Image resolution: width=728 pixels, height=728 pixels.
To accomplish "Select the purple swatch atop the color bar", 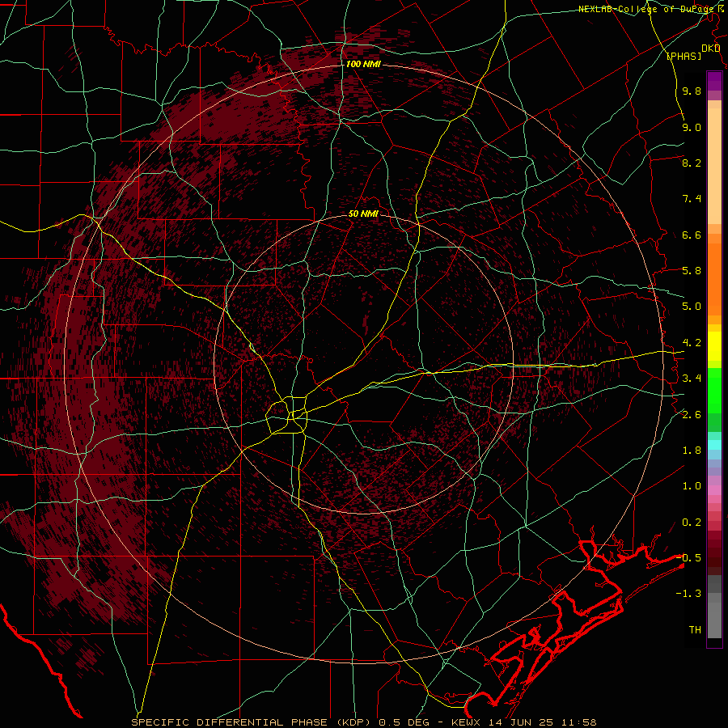I will (x=714, y=81).
